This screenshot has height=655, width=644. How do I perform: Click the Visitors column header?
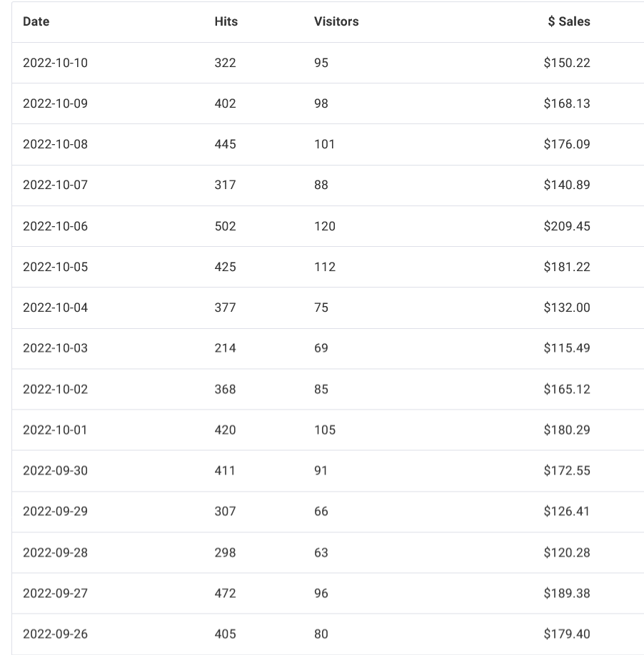[336, 21]
